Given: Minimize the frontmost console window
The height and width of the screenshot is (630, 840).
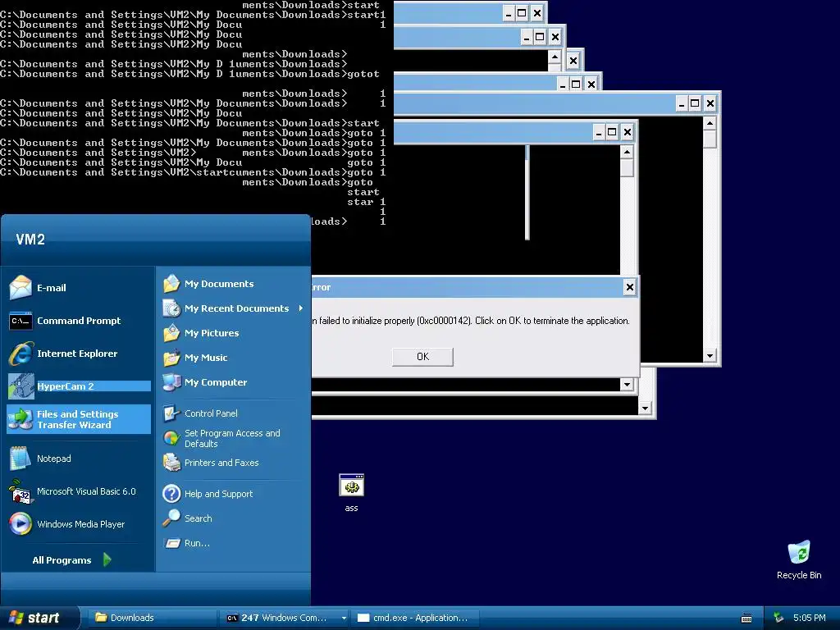Looking at the screenshot, I should (598, 132).
